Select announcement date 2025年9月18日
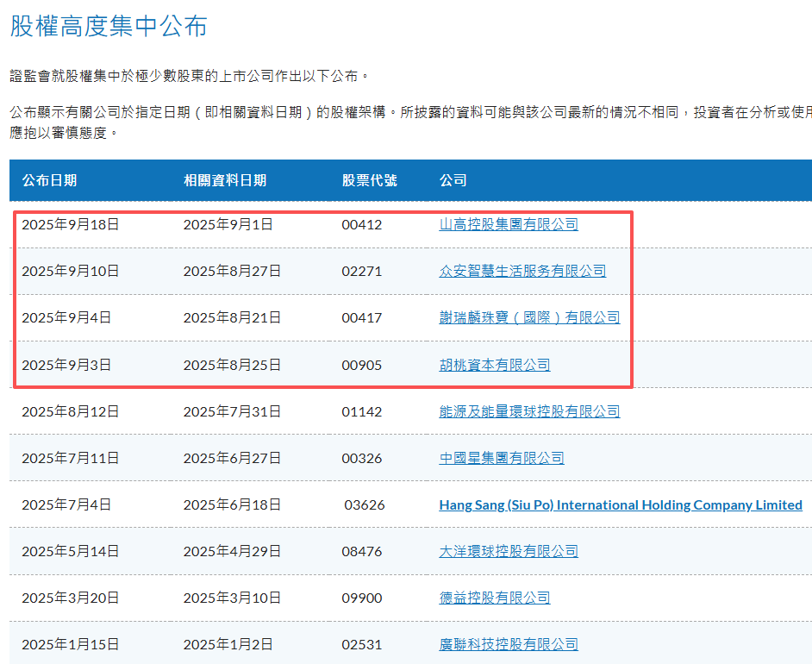812x664 pixels. pyautogui.click(x=71, y=224)
